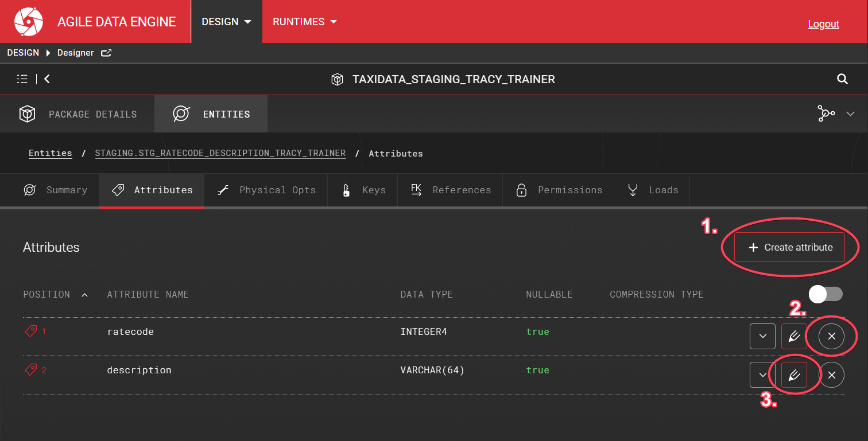Go back using the left chevron
The width and height of the screenshot is (868, 441).
(47, 79)
